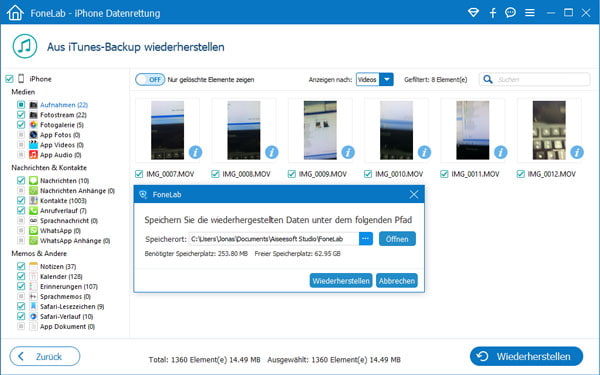
Task: Select the Erinnerungen (107) category
Action: pos(69,287)
